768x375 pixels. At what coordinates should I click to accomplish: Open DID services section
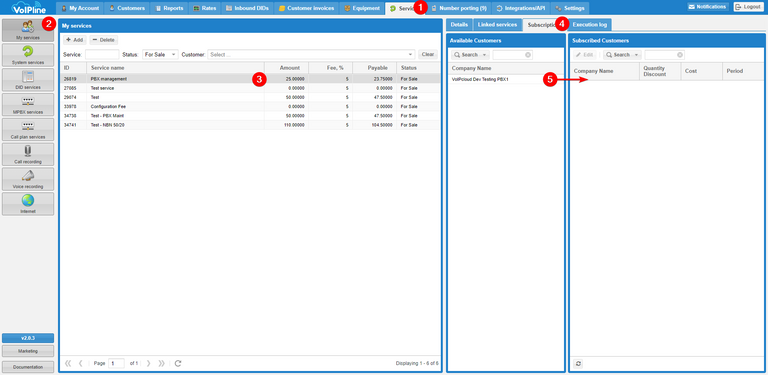[x=28, y=80]
